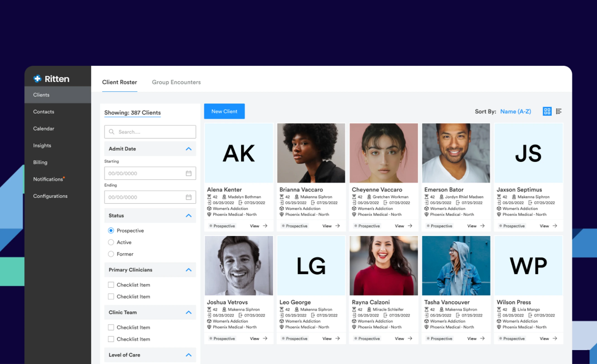Click search magnifier icon in search box
This screenshot has height=364, width=597.
tap(111, 132)
